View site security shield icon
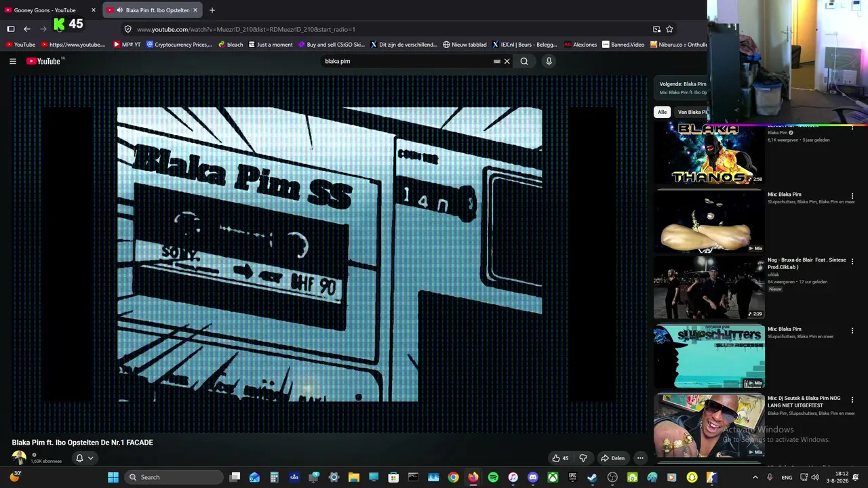Image resolution: width=868 pixels, height=488 pixels. click(x=127, y=29)
